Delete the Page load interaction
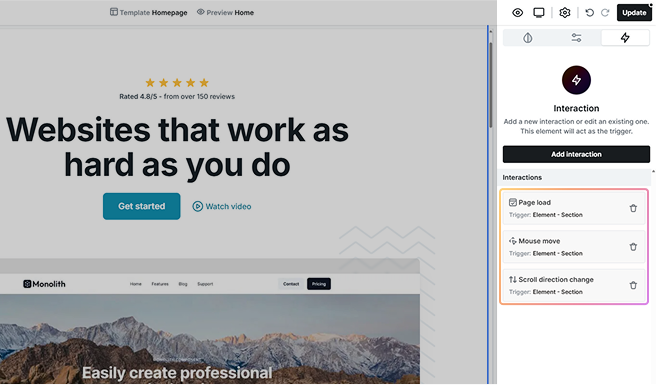The image size is (656, 385). pyautogui.click(x=633, y=208)
